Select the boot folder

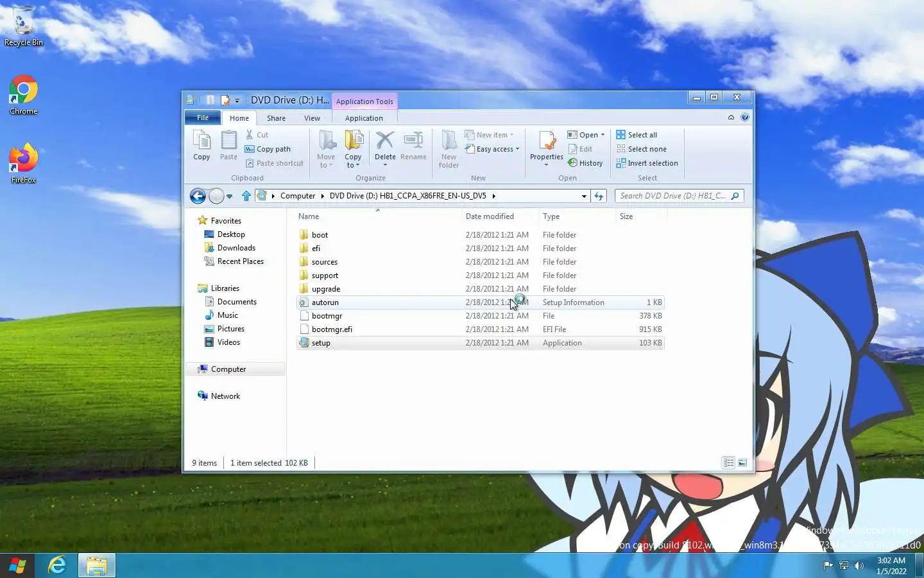[480, 235]
